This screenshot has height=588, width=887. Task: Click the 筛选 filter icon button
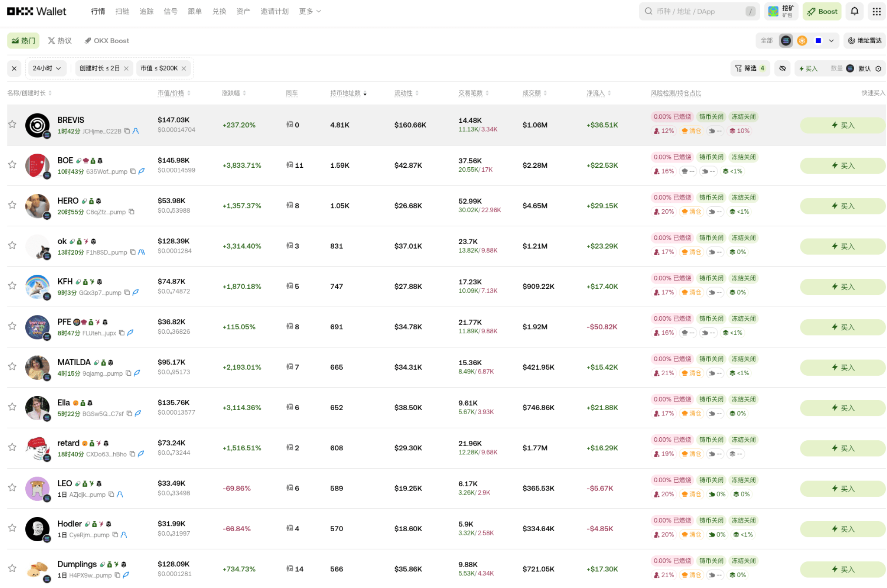pos(749,68)
